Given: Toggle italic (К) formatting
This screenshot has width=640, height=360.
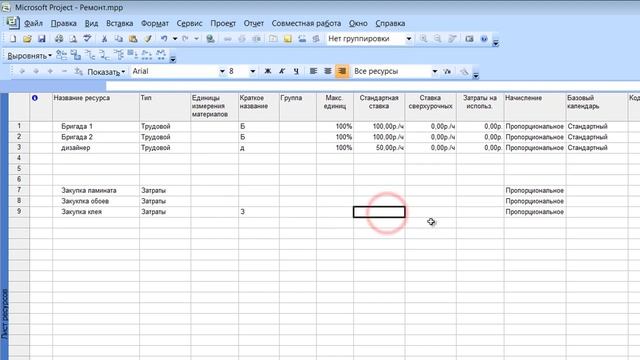Looking at the screenshot, I should click(282, 71).
